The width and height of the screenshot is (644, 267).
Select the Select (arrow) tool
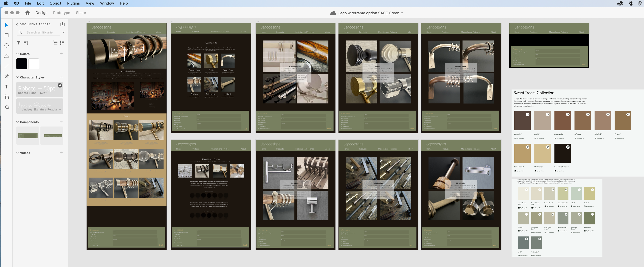[x=7, y=25]
